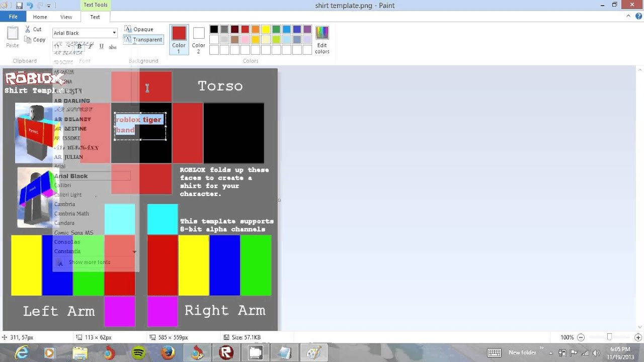
Task: Activate Color 1 foreground swatch
Action: pyautogui.click(x=179, y=39)
